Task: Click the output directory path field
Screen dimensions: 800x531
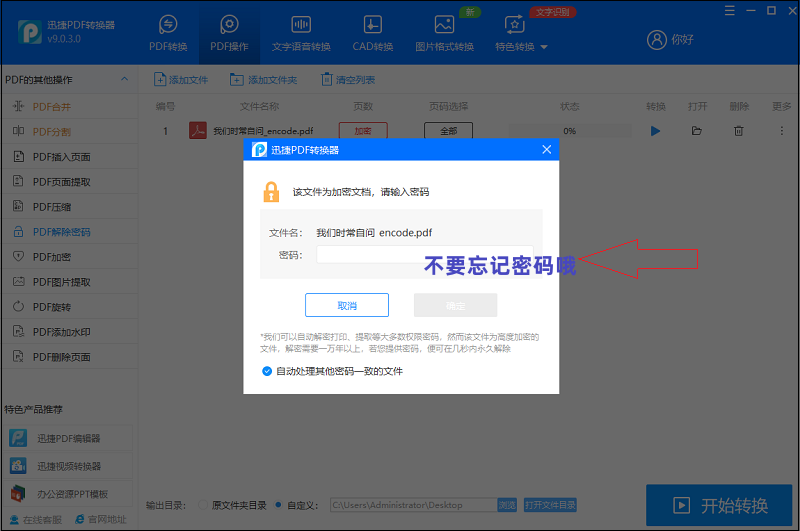Action: pos(414,505)
